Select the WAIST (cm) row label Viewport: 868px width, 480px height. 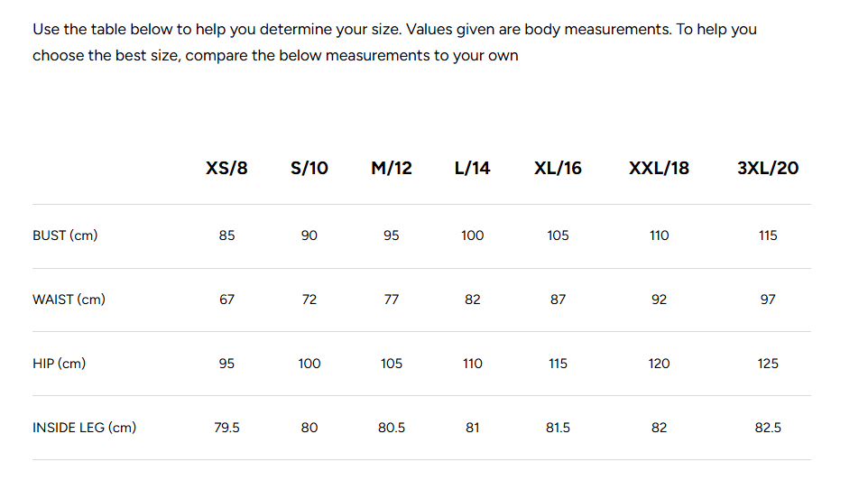click(x=69, y=300)
